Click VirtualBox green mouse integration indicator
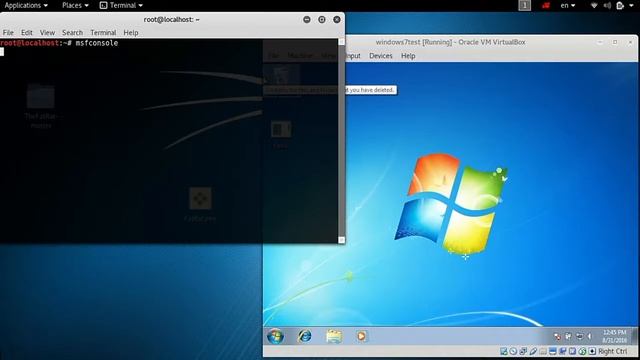This screenshot has height=360, width=640. point(582,351)
